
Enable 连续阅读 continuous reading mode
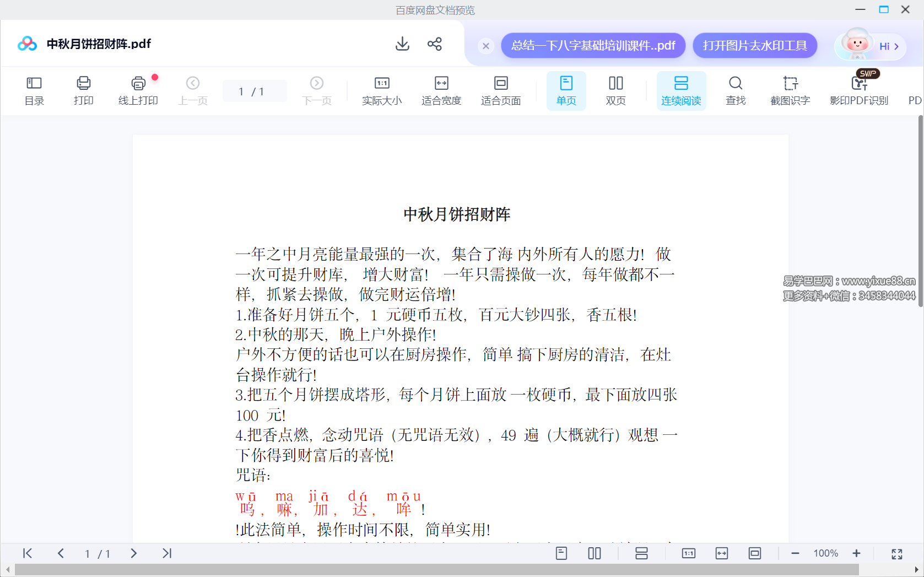click(x=681, y=90)
